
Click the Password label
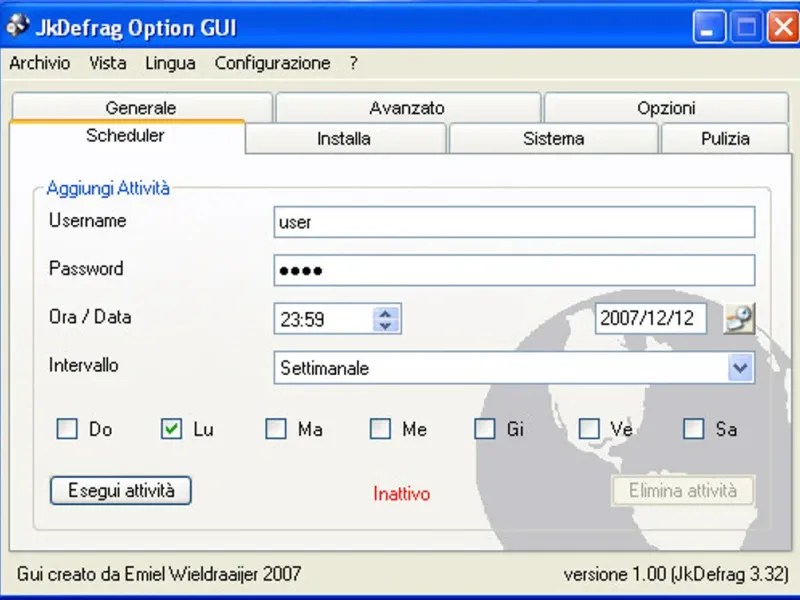coord(86,268)
